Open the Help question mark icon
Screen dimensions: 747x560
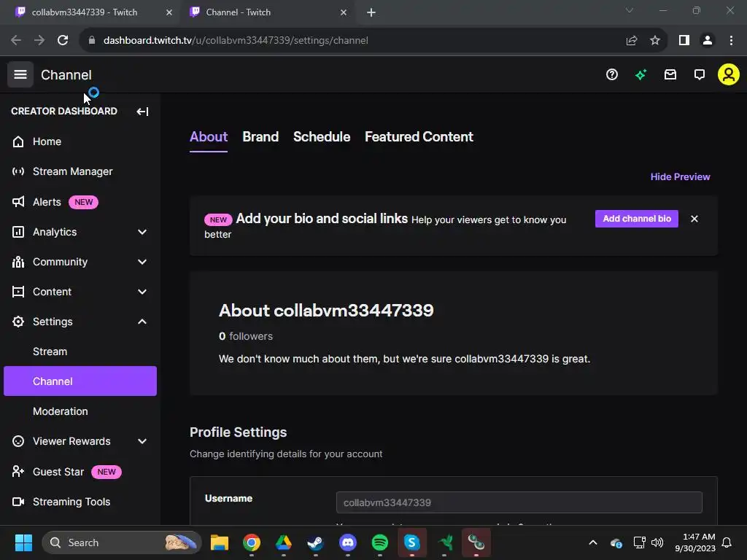pyautogui.click(x=612, y=74)
